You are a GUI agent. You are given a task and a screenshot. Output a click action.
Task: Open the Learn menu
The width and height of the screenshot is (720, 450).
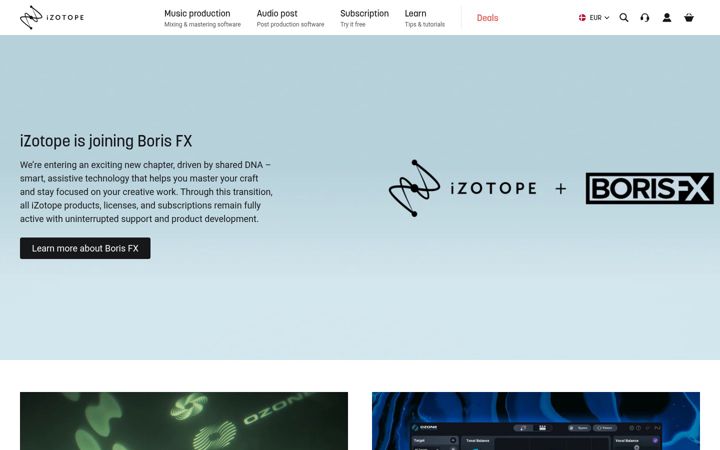(416, 13)
